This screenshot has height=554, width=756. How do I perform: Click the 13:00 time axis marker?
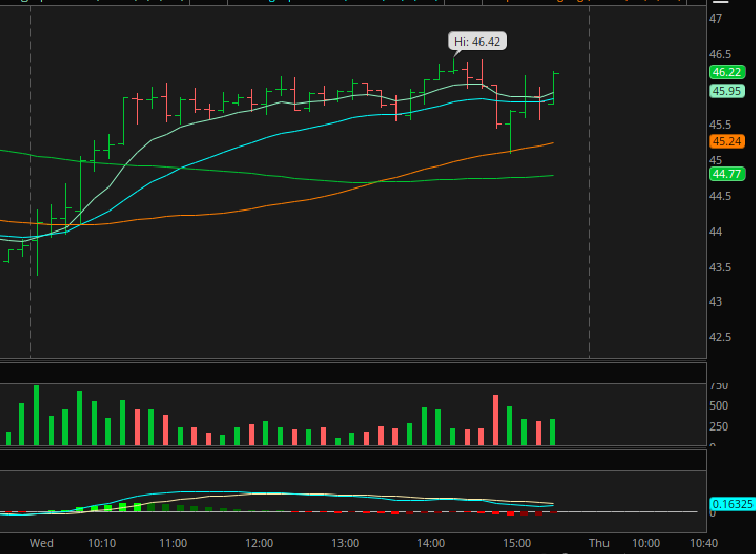[345, 543]
